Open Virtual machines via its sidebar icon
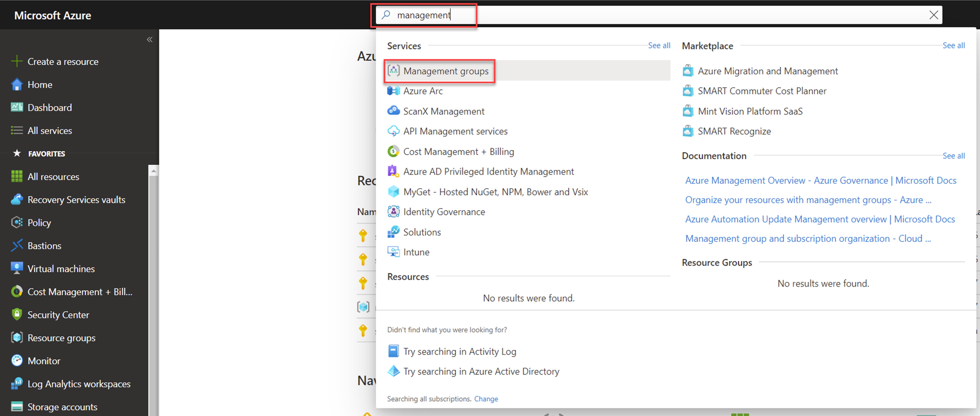Viewport: 980px width, 416px height. point(17,268)
